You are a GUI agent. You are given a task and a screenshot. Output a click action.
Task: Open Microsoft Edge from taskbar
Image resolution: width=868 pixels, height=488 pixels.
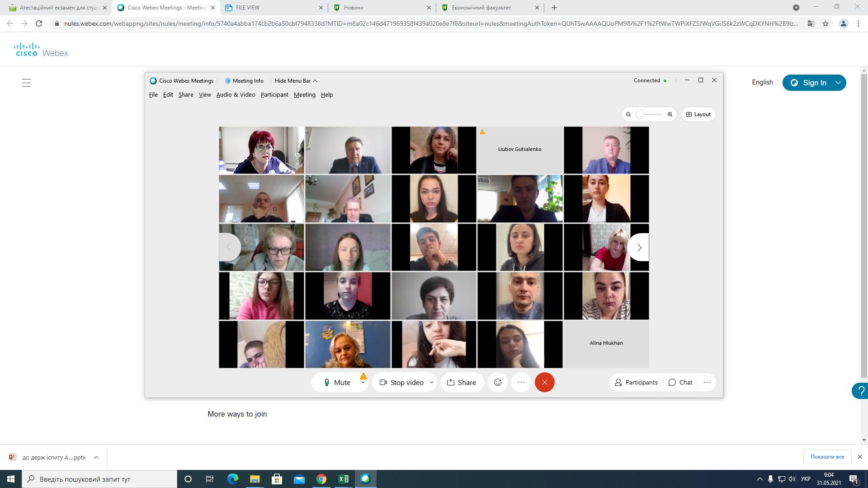pyautogui.click(x=232, y=479)
